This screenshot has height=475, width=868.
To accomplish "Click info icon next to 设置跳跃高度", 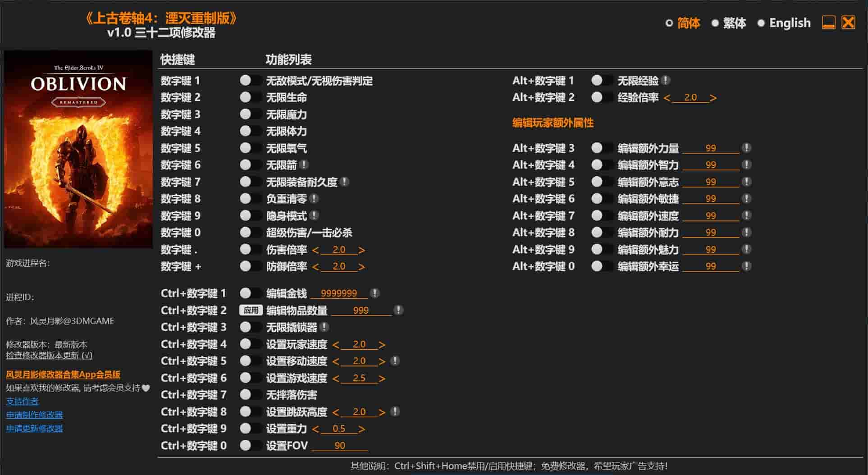I will point(395,412).
